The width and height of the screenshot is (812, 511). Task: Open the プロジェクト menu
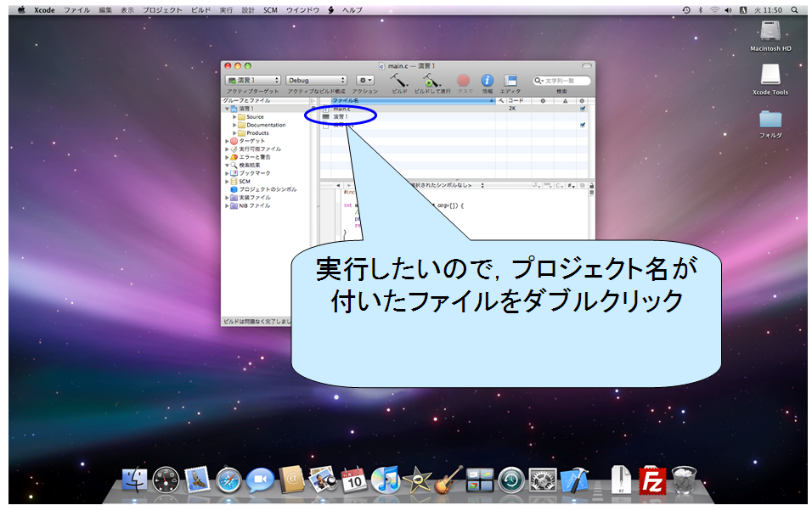[x=162, y=10]
